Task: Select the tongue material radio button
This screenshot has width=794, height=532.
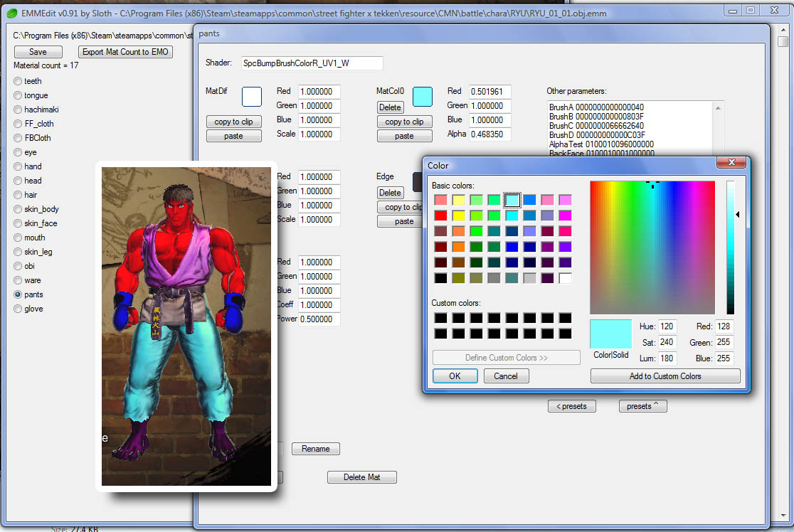Action: click(x=18, y=95)
